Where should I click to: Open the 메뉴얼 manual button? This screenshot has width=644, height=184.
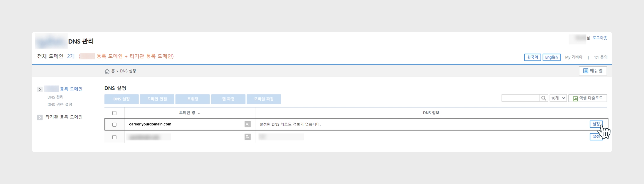coord(593,71)
